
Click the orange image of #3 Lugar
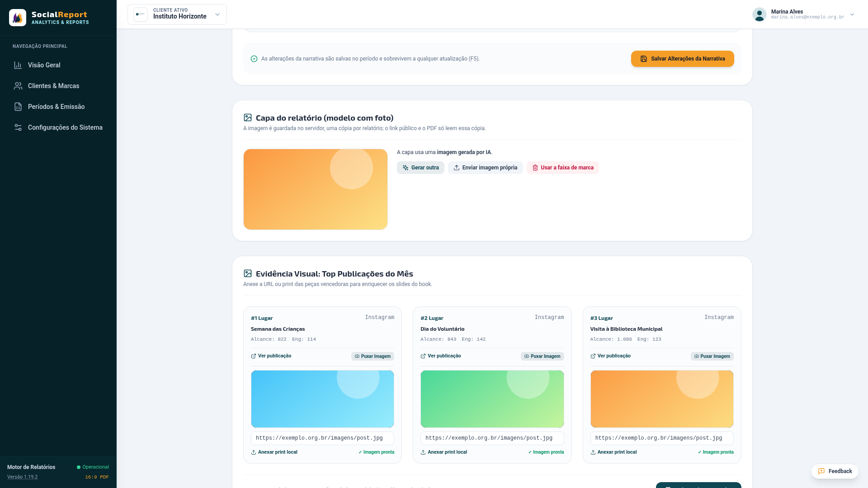[x=662, y=399]
